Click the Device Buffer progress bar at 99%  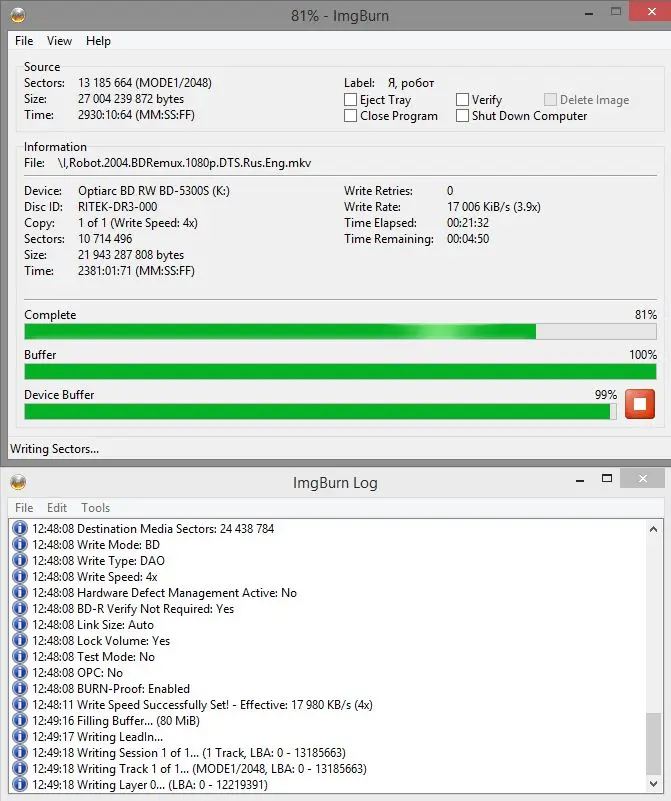320,411
